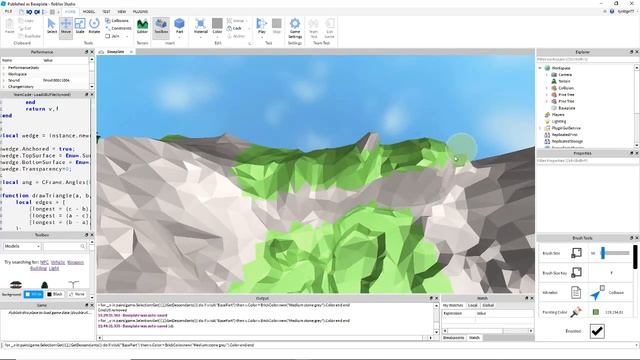
Task: Switch to the PLUGINS ribbon tab
Action: coord(140,11)
